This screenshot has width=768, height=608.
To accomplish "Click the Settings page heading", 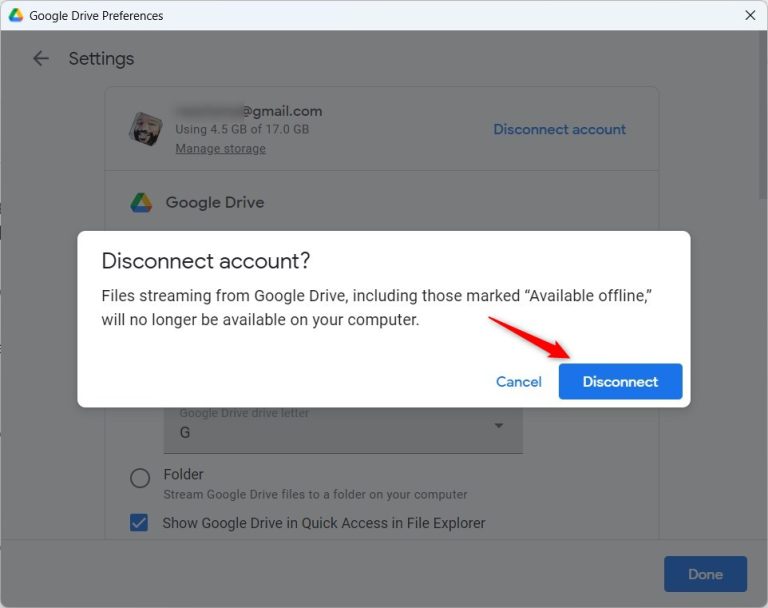I will pos(101,59).
